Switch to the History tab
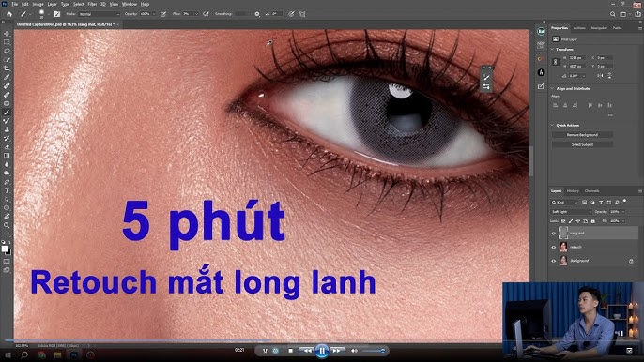The image size is (644, 362). point(573,191)
